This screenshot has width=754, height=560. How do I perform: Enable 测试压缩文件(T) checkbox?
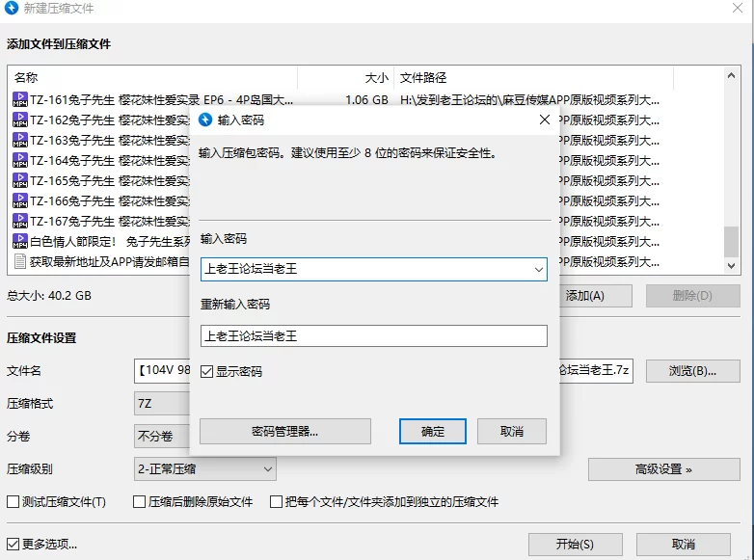coord(13,502)
